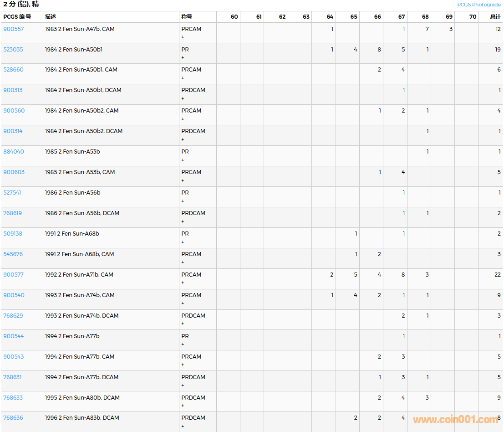Image resolution: width=504 pixels, height=432 pixels.
Task: Click PCGS number 768636 link
Action: click(x=13, y=418)
